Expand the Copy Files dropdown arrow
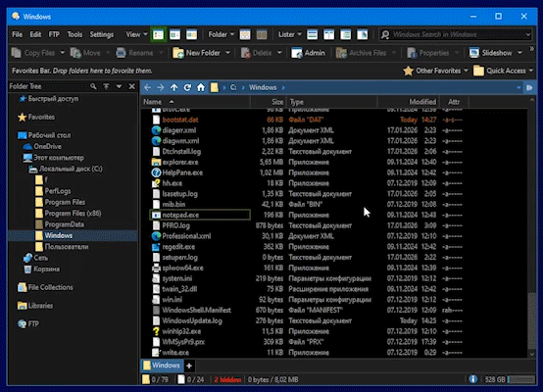Viewport: 543px width, 392px height. (63, 53)
